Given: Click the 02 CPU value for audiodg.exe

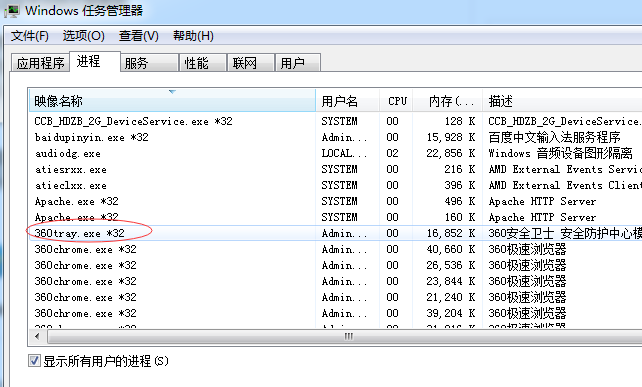Looking at the screenshot, I should pyautogui.click(x=392, y=153).
